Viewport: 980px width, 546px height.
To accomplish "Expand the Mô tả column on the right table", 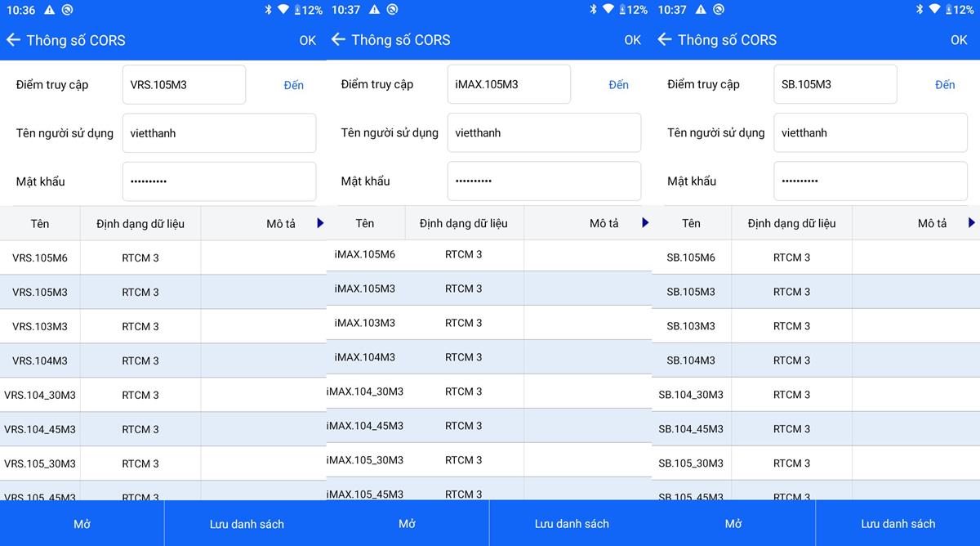I will click(x=971, y=222).
